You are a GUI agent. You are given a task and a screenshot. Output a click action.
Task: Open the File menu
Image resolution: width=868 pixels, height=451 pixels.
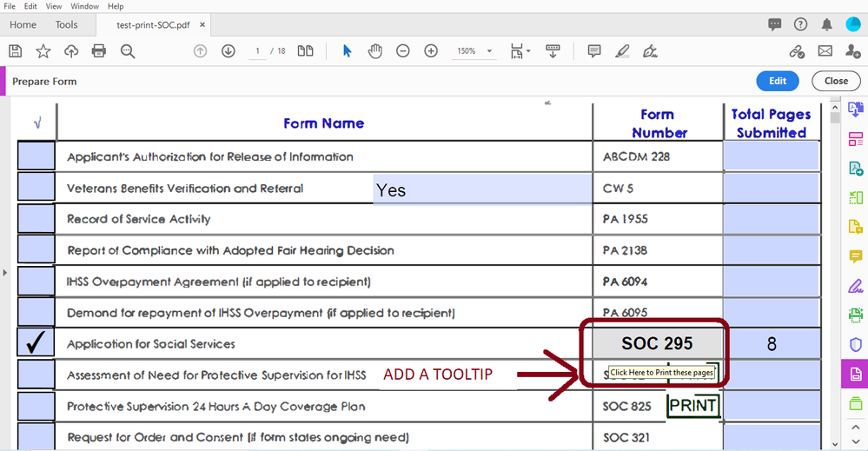(x=10, y=6)
